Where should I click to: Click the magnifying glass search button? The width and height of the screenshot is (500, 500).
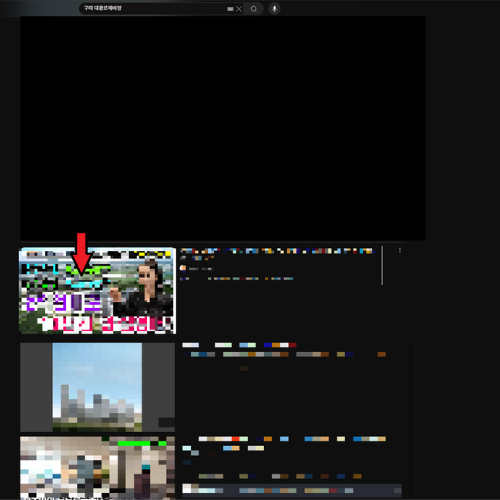[x=254, y=9]
